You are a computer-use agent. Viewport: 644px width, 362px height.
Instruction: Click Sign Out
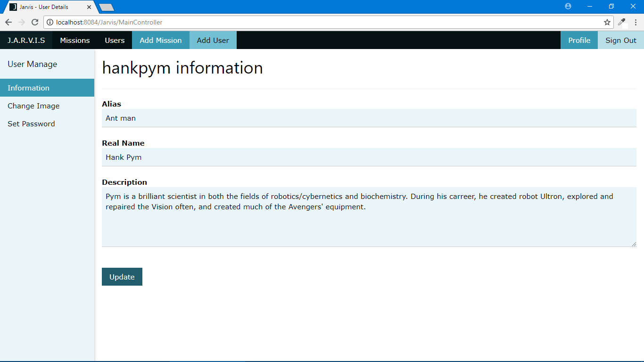[621, 40]
